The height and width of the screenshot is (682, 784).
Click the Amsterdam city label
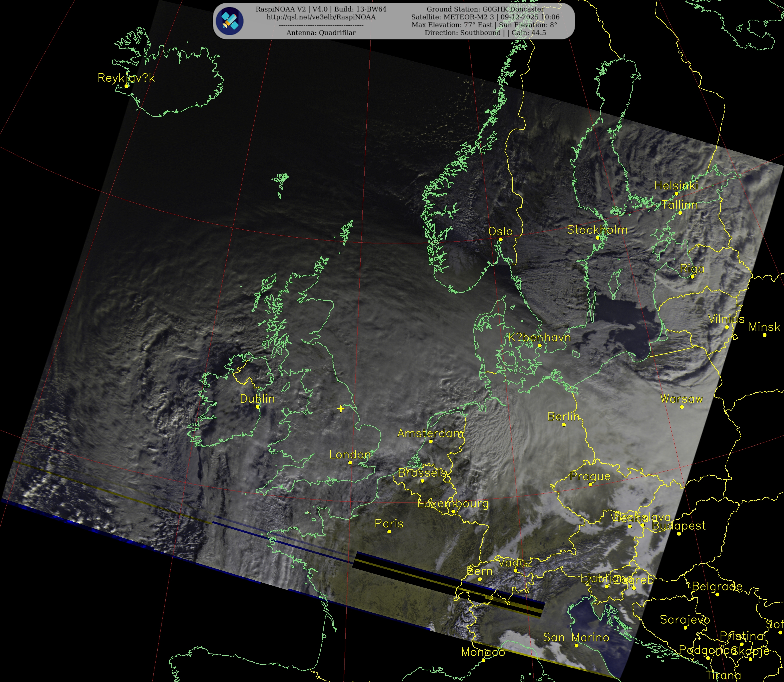click(x=430, y=433)
